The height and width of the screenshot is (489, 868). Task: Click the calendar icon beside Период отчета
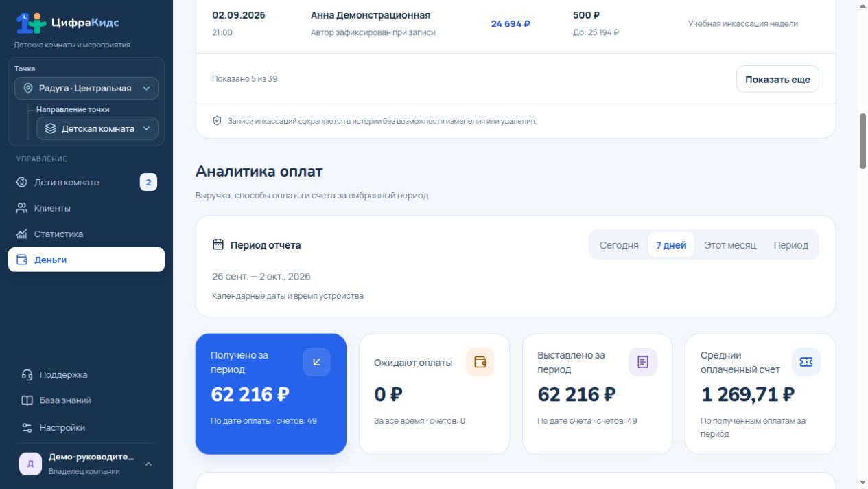(x=218, y=244)
